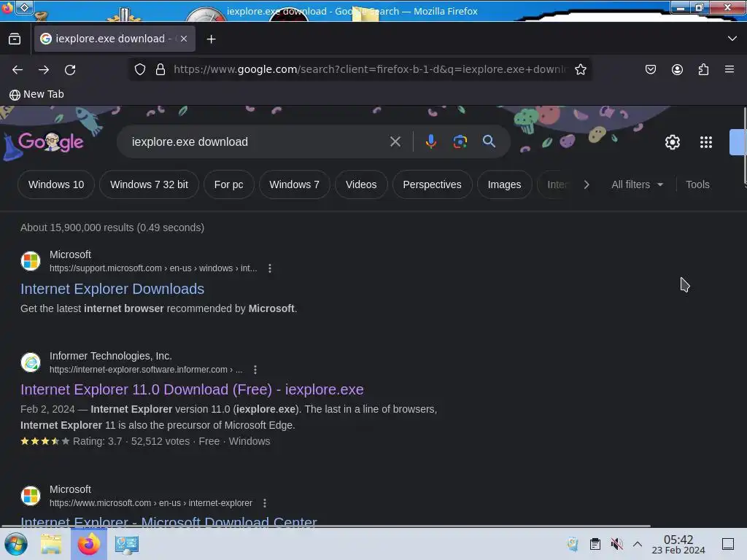Expand the All filters dropdown

tap(637, 184)
